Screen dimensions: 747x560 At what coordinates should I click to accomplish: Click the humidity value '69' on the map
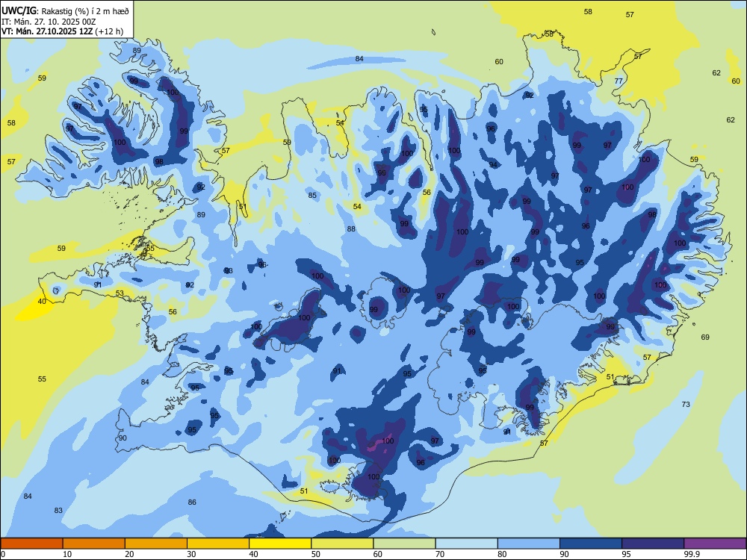(705, 337)
